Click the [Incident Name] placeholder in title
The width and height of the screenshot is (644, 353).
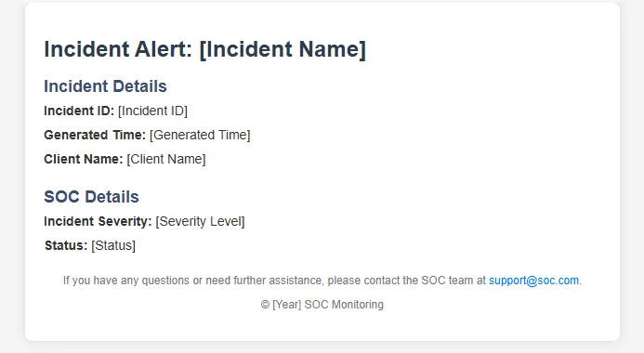tap(283, 49)
